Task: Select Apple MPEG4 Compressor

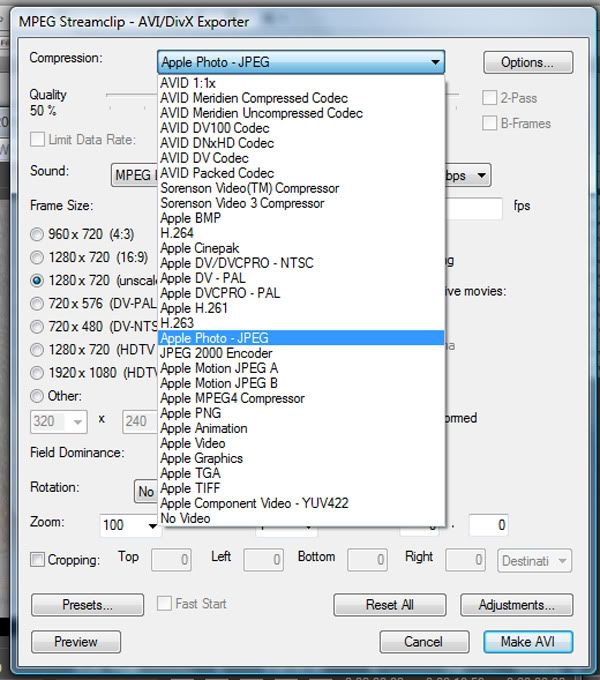Action: tap(301, 398)
